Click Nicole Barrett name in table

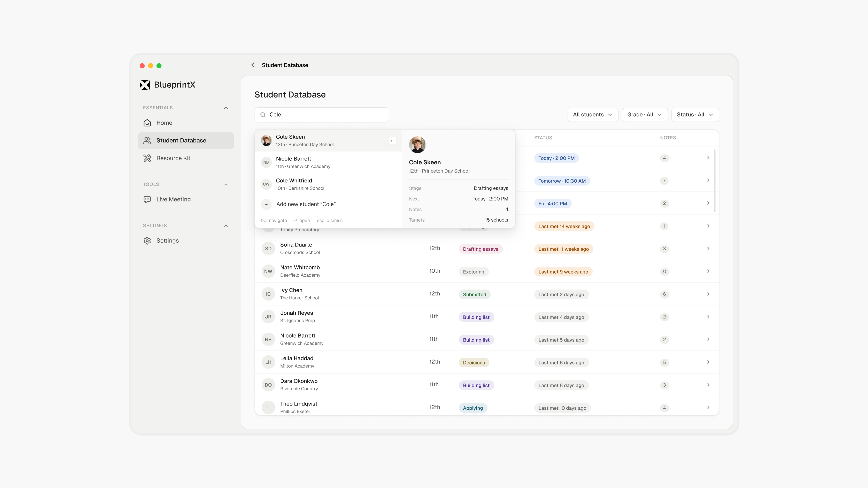[x=298, y=336]
